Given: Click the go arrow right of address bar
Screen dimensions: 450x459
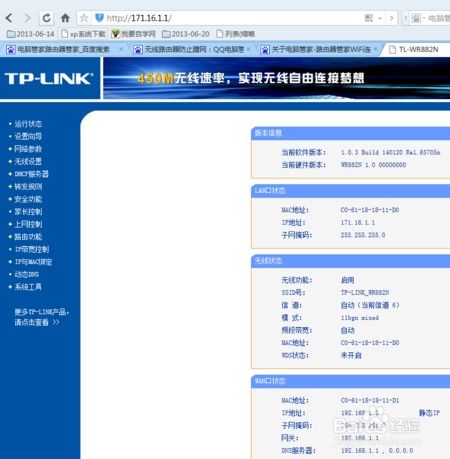Looking at the screenshot, I should click(391, 18).
